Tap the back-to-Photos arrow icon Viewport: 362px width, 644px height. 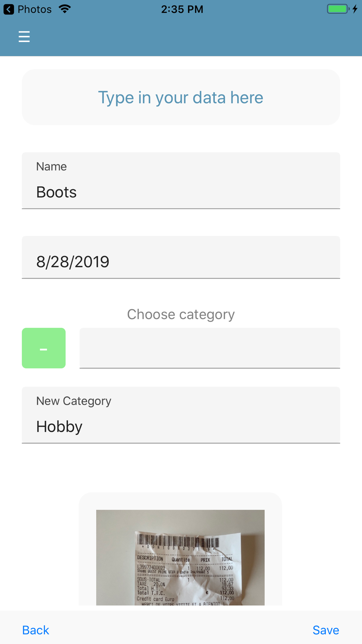click(9, 9)
